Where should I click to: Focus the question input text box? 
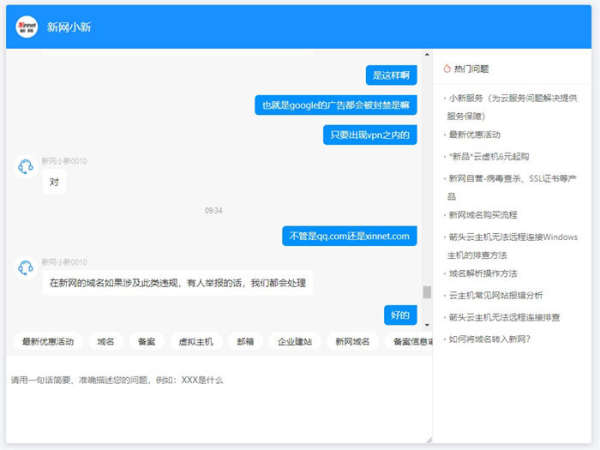coord(215,400)
